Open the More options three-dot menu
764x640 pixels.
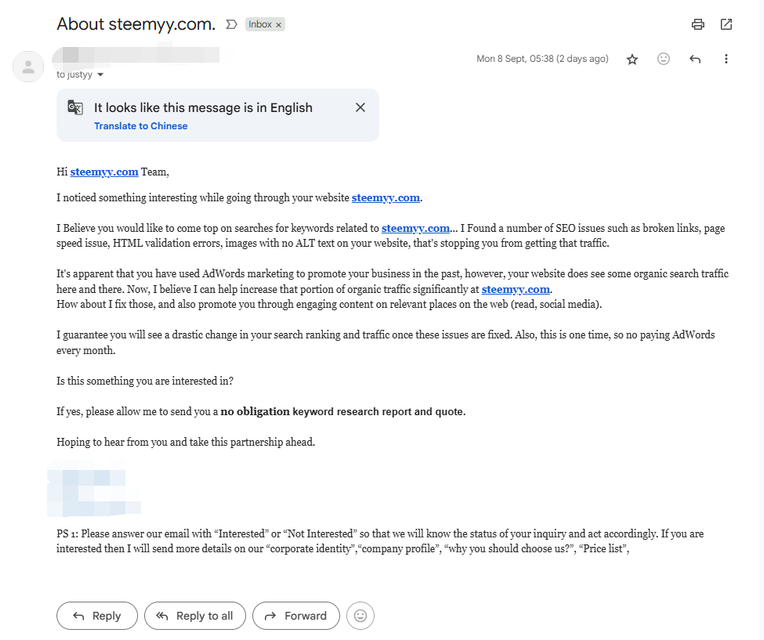726,59
